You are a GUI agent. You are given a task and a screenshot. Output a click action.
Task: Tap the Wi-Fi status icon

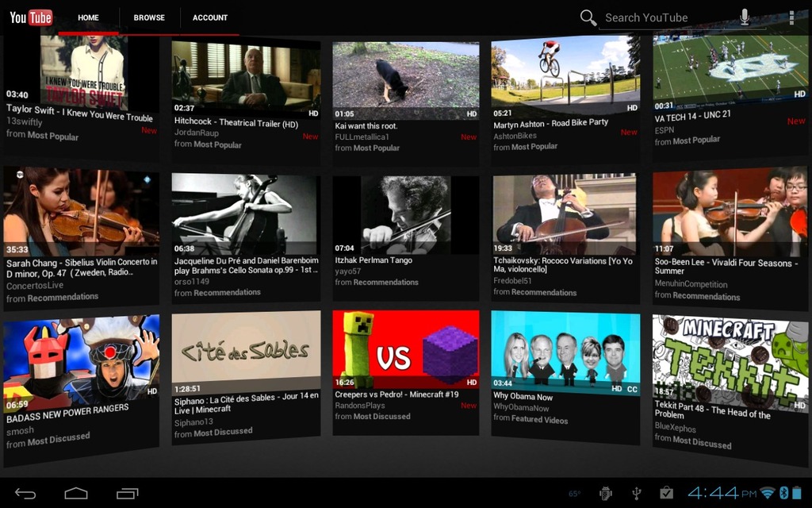tap(768, 493)
